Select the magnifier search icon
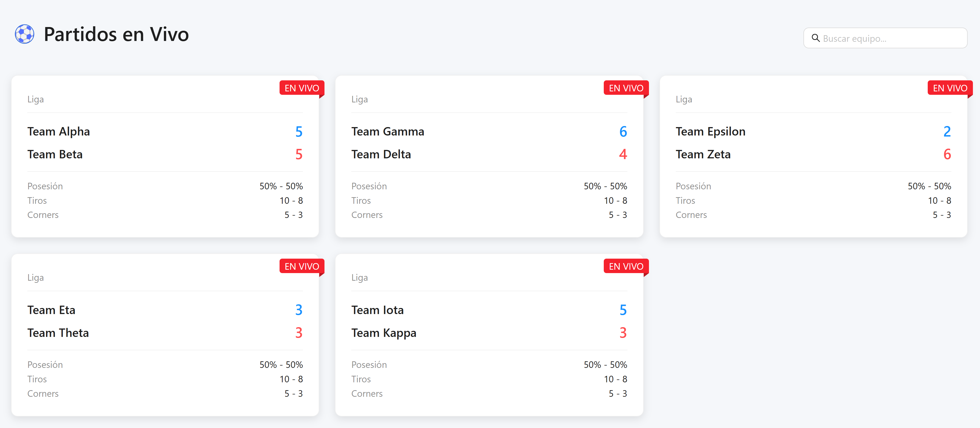The image size is (980, 428). pyautogui.click(x=816, y=38)
